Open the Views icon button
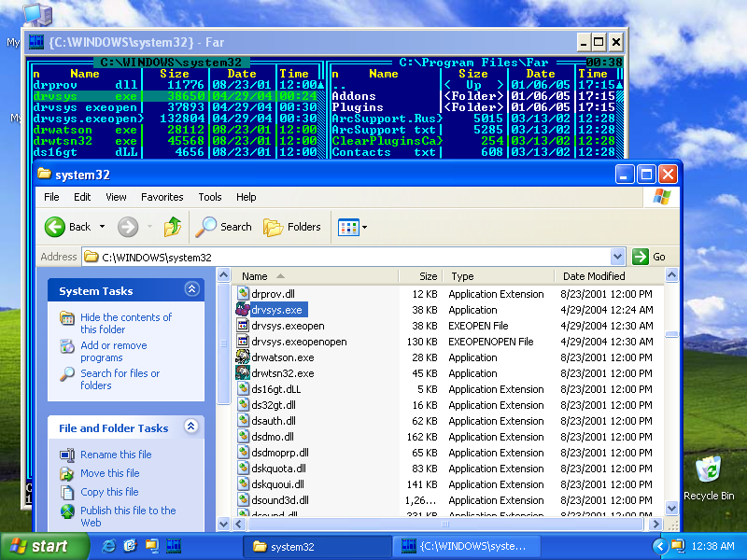The width and height of the screenshot is (747, 560). pos(348,227)
